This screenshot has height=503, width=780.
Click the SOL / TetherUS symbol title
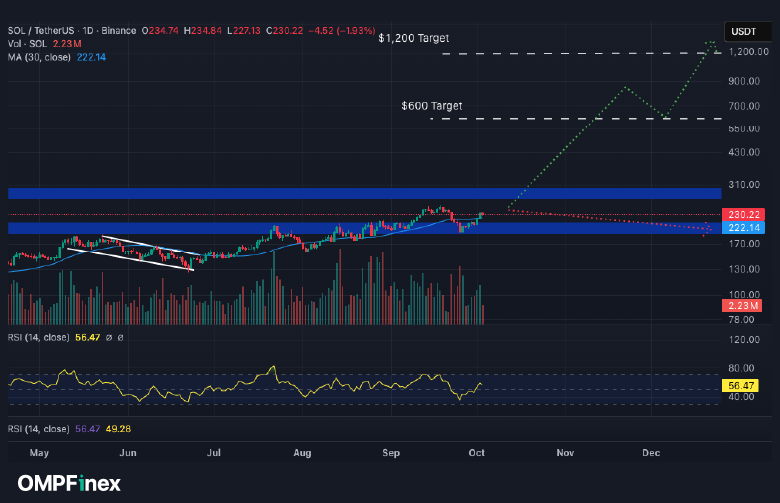tap(42, 32)
